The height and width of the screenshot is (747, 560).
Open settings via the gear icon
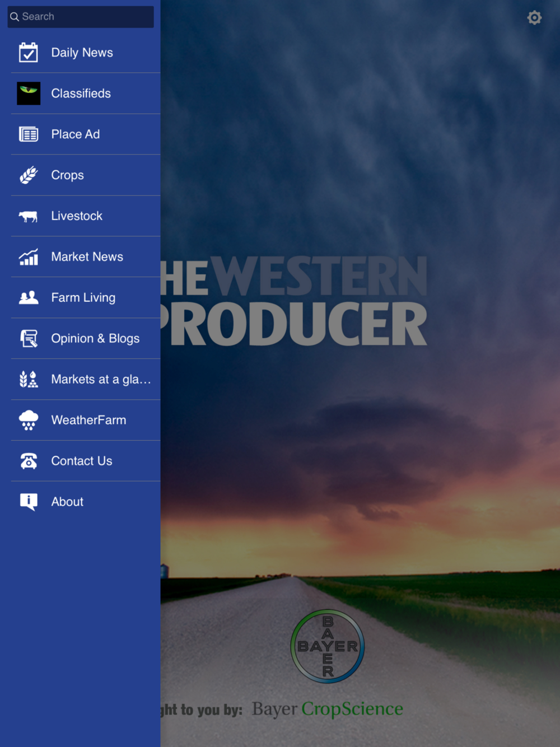click(x=534, y=17)
